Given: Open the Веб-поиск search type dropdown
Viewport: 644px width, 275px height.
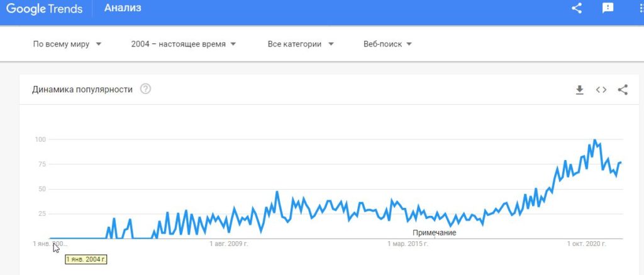Looking at the screenshot, I should coord(388,44).
